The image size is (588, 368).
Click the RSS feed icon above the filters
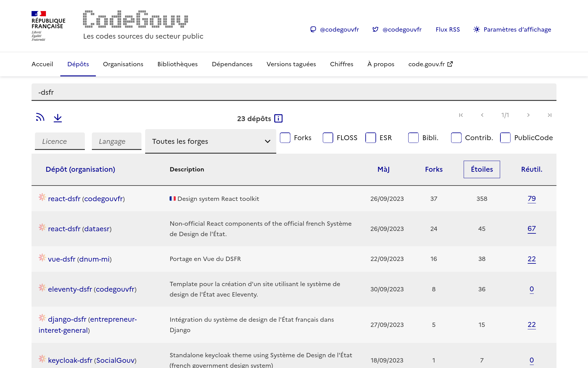(40, 117)
